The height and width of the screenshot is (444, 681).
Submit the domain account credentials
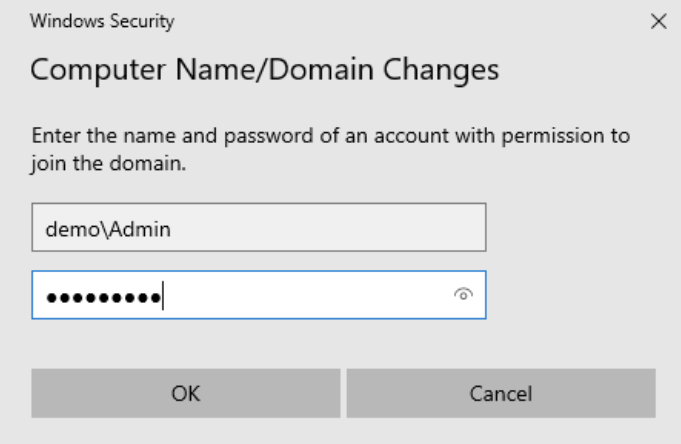[x=186, y=393]
